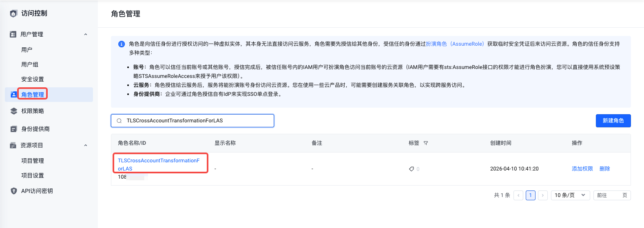The width and height of the screenshot is (644, 228).
Task: Open 安全设置 in the sidebar
Action: point(33,79)
